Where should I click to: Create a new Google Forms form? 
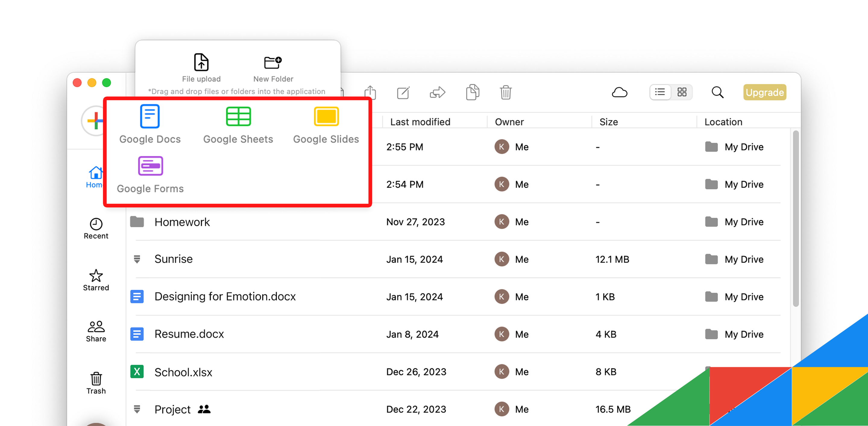150,174
